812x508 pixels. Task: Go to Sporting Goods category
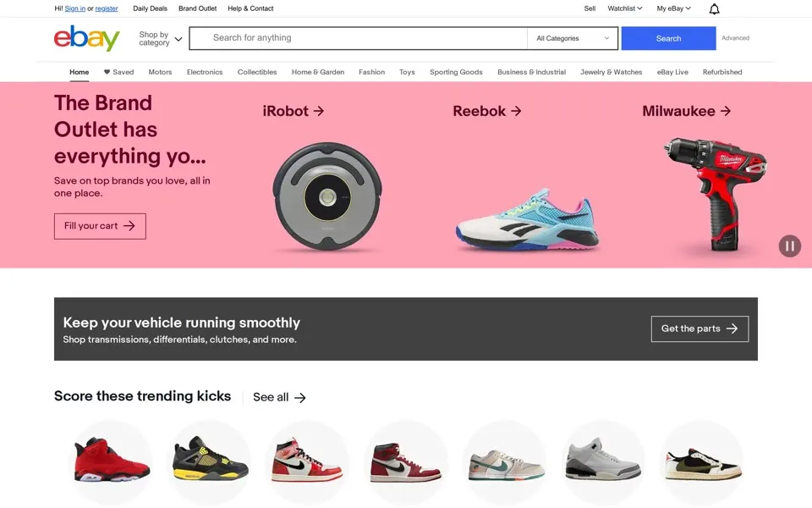(x=456, y=72)
